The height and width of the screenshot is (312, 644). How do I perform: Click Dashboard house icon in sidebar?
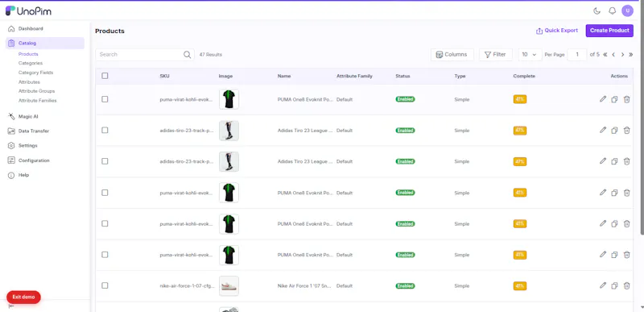pyautogui.click(x=11, y=29)
